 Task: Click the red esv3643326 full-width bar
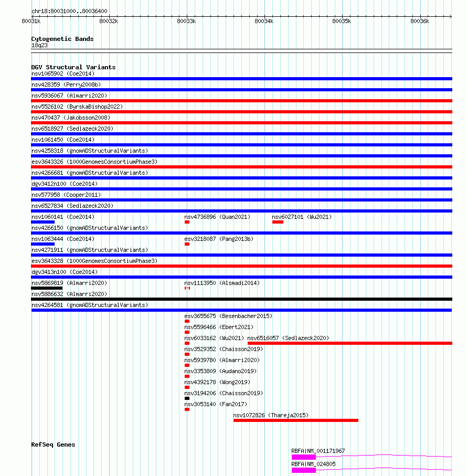[x=241, y=167]
